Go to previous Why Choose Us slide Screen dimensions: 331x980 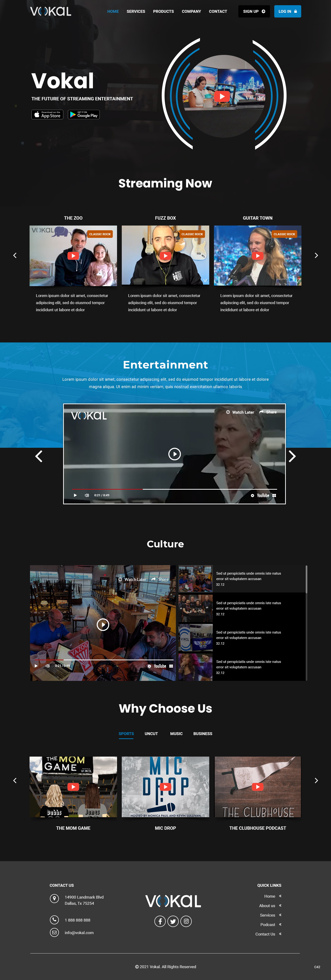[15, 780]
